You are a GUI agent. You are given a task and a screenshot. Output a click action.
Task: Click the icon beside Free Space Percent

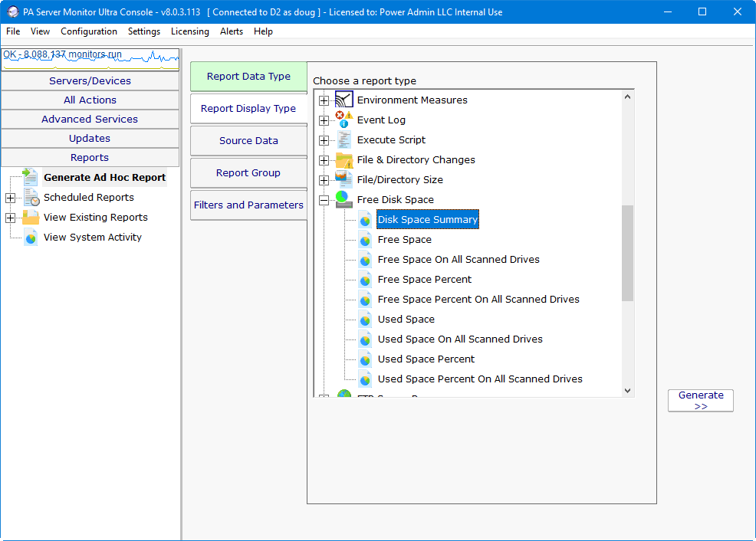(365, 280)
